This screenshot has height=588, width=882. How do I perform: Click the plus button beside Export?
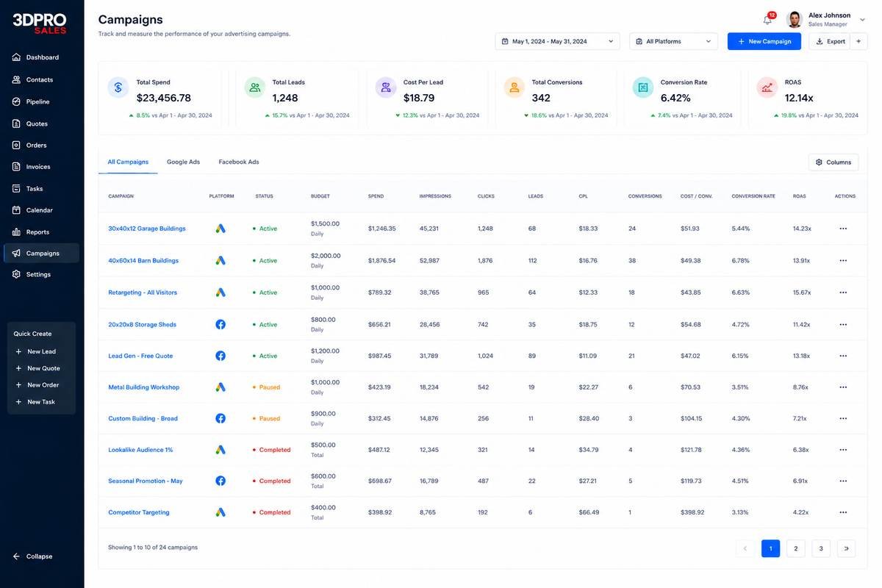[x=858, y=41]
